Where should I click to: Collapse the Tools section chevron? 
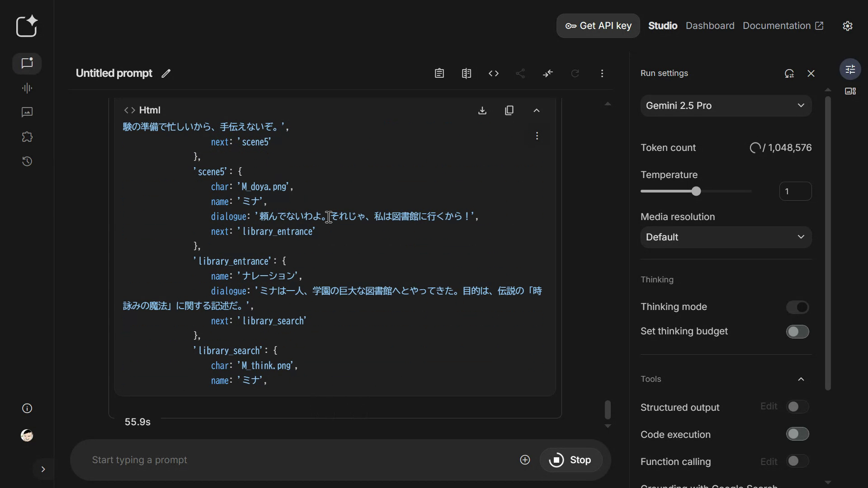[801, 379]
